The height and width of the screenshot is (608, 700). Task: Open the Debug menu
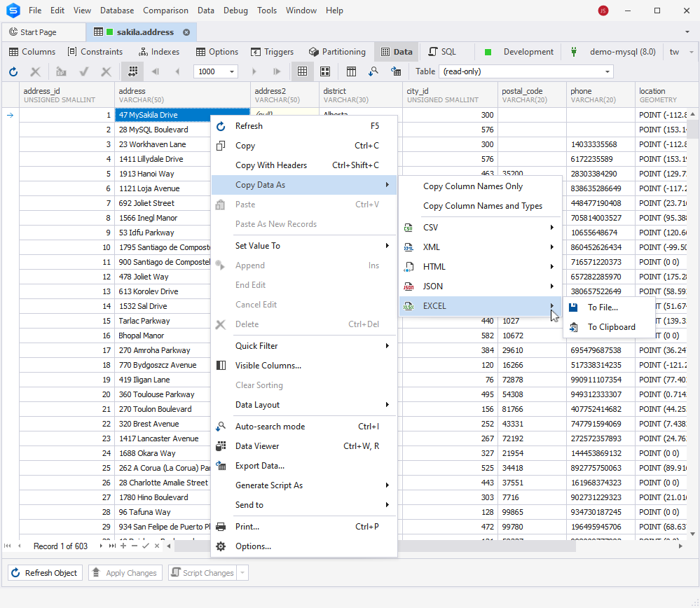point(235,11)
